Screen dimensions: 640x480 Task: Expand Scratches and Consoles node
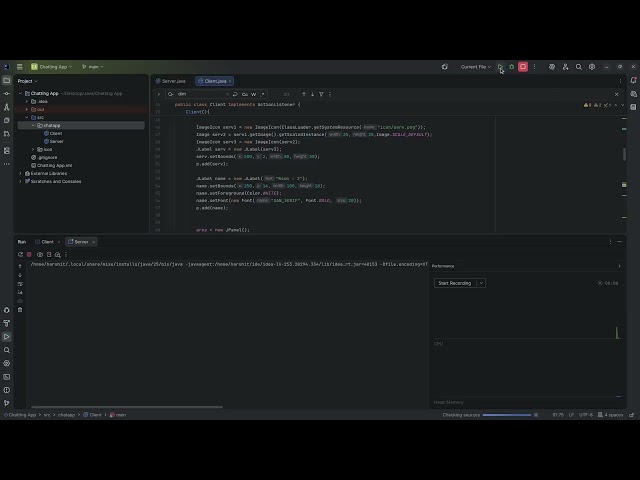tap(20, 181)
